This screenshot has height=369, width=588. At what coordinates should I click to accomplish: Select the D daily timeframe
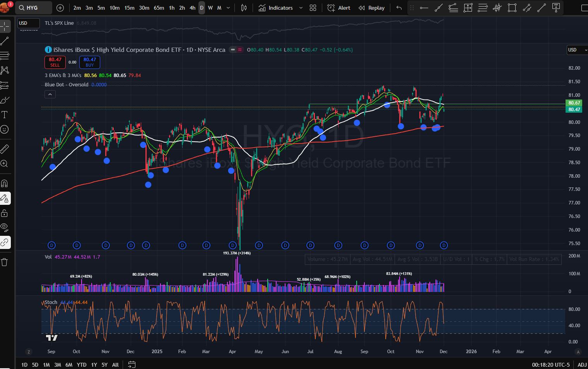point(202,8)
